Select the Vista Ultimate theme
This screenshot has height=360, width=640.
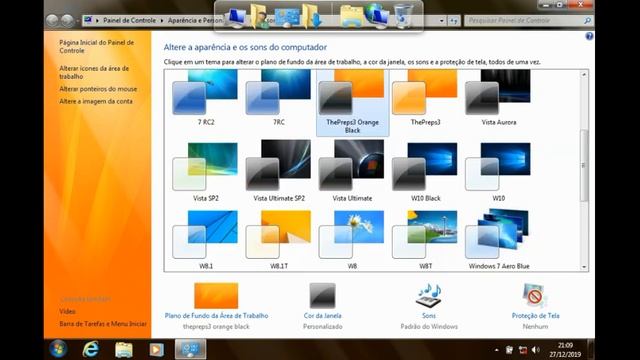tap(352, 171)
